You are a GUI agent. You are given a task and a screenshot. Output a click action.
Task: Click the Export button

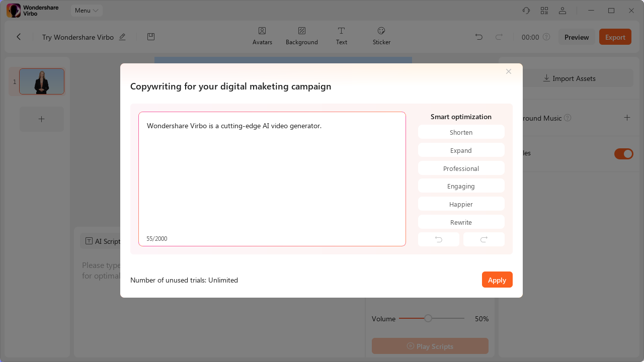pos(615,37)
